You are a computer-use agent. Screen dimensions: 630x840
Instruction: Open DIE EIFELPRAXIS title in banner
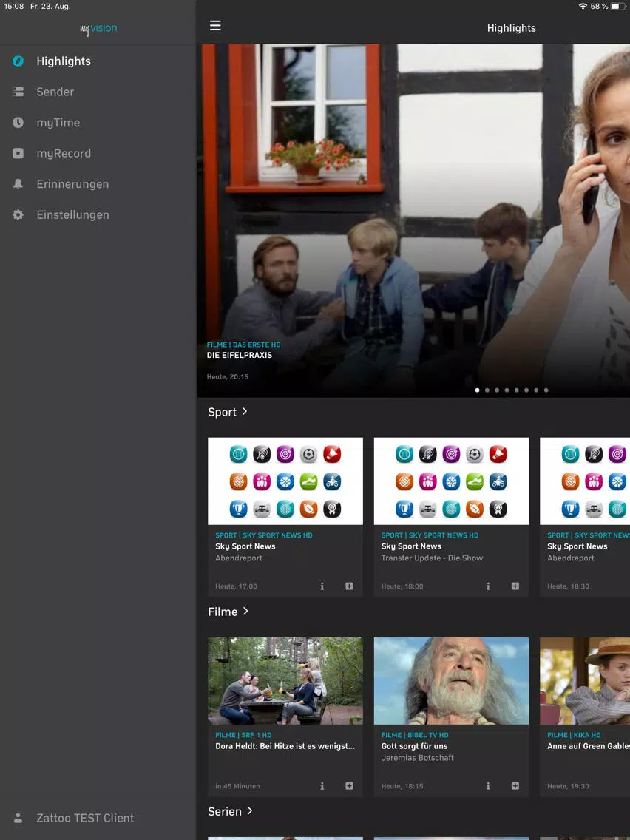pyautogui.click(x=240, y=355)
